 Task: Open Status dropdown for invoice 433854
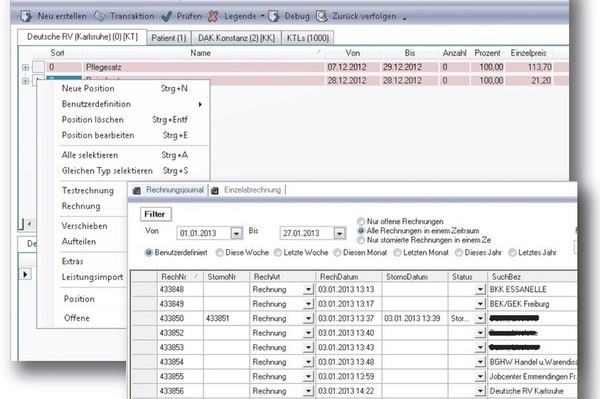pos(480,362)
